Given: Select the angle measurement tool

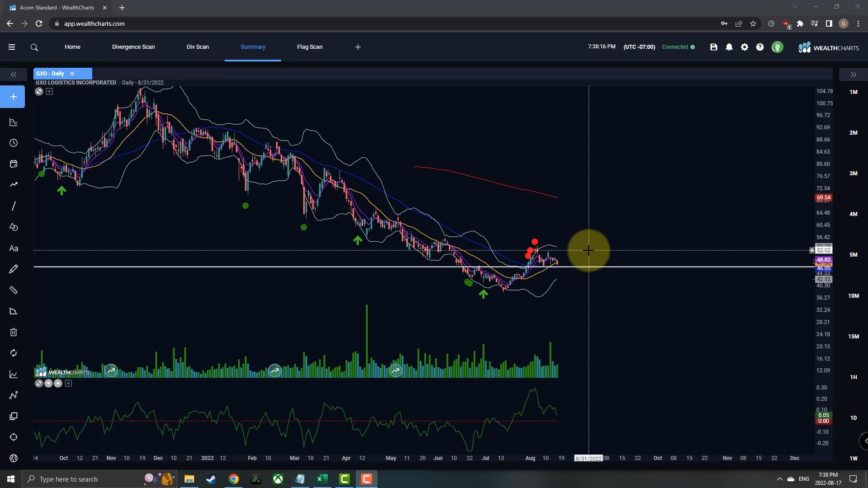Looking at the screenshot, I should (14, 311).
